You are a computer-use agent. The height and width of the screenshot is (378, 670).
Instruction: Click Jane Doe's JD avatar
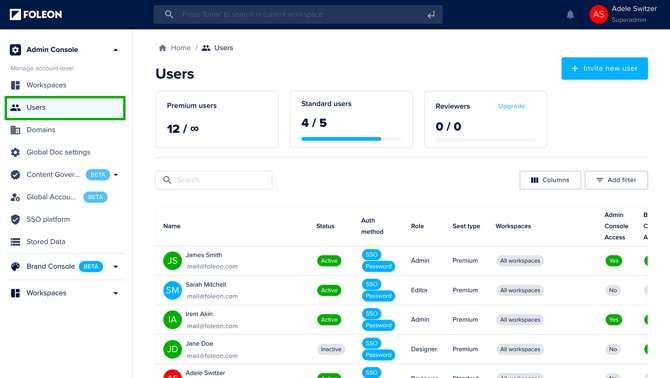click(173, 349)
